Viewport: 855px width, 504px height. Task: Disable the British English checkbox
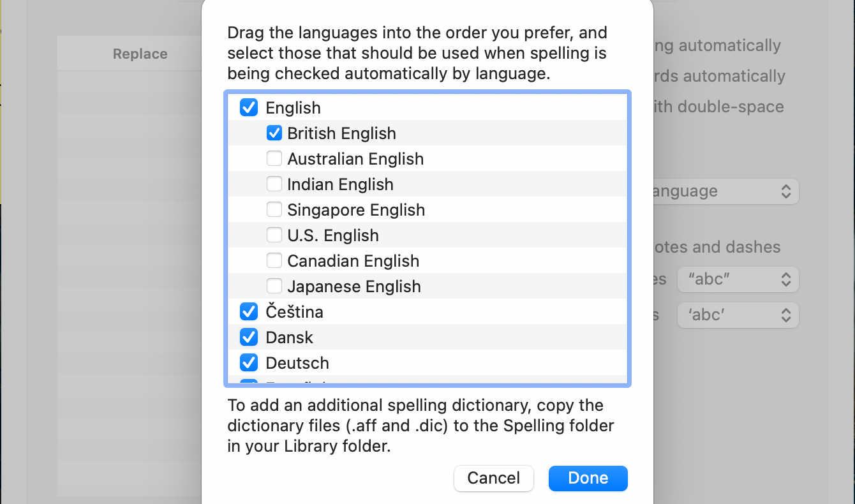point(274,133)
